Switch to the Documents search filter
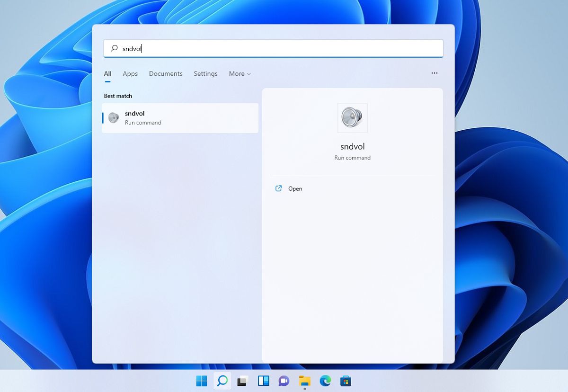 166,73
